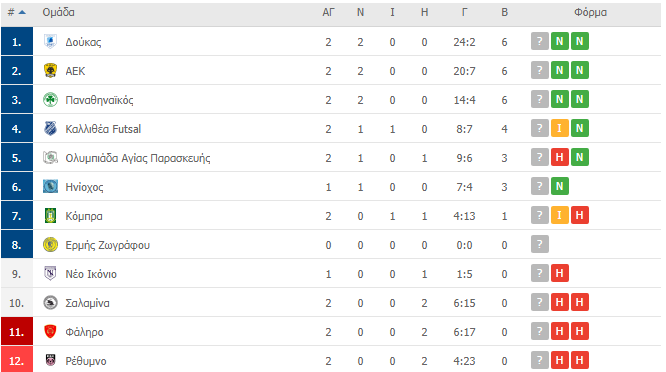Image resolution: width=666 pixels, height=372 pixels.
Task: Click the red H loss badge for Νέο Ικόνιο
Action: tap(559, 273)
